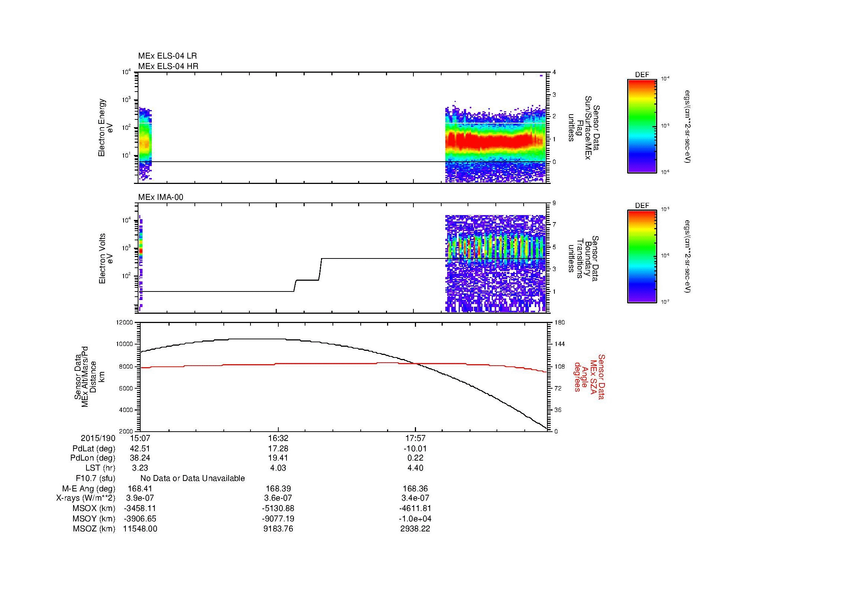Click the peak of the black altitude curve
Screen dimensions: 868x613
pos(257,339)
